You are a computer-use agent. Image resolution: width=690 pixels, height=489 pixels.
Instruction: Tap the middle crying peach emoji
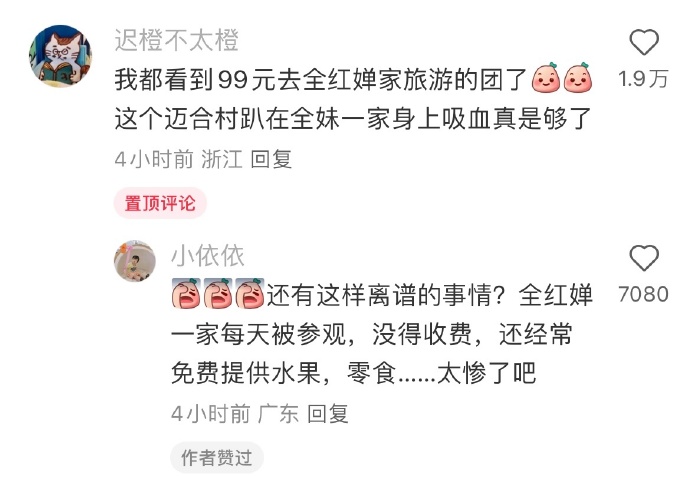coord(218,293)
